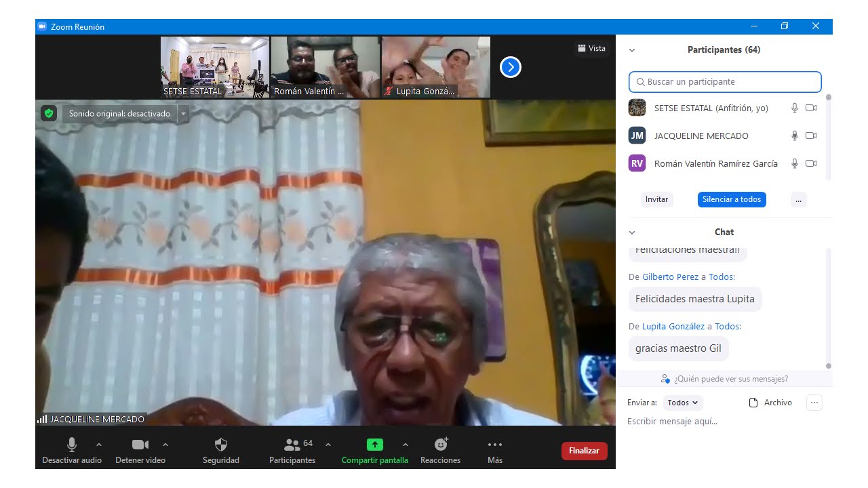Mute JACQUELINE MERCADO's microphone in list
868x488 pixels.
[794, 136]
